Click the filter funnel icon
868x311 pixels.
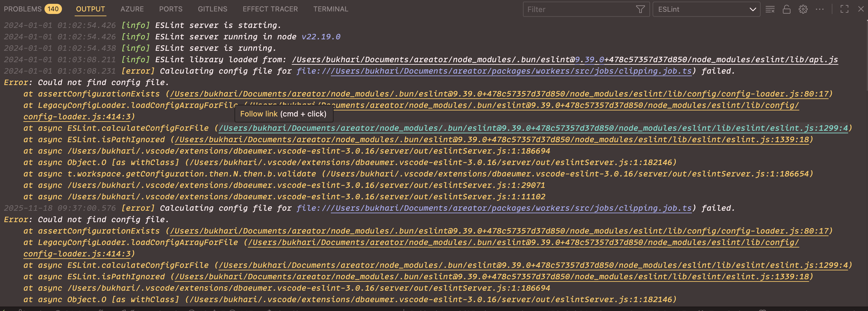(640, 10)
